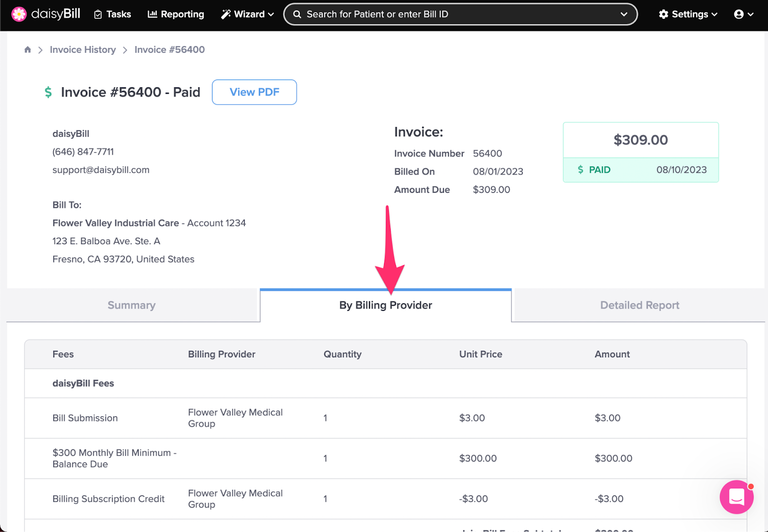Screen dimensions: 768x532
Task: Open the user account avatar menu
Action: 744,14
